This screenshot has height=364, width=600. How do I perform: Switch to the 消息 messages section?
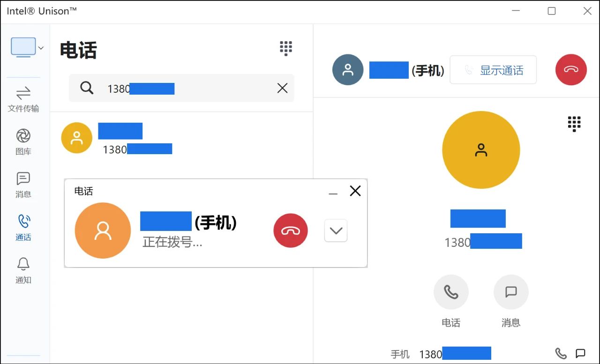[23, 185]
